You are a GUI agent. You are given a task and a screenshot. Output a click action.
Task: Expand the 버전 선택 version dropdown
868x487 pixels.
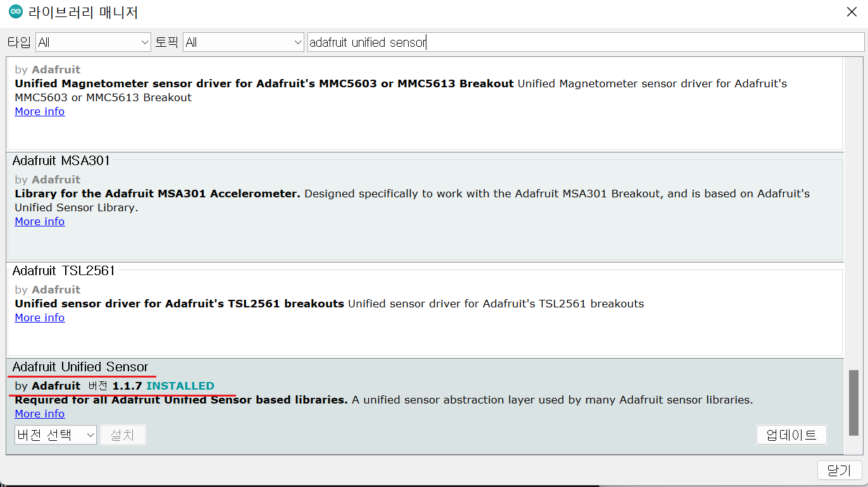point(56,435)
